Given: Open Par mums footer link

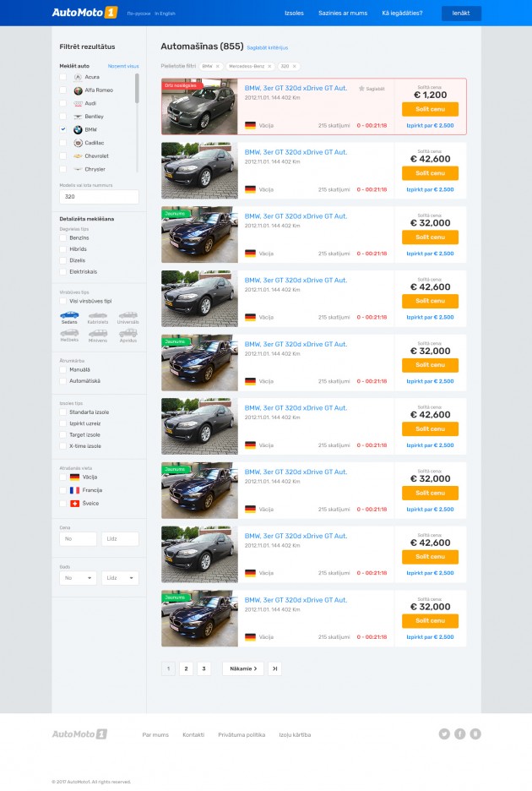Looking at the screenshot, I should (x=155, y=735).
